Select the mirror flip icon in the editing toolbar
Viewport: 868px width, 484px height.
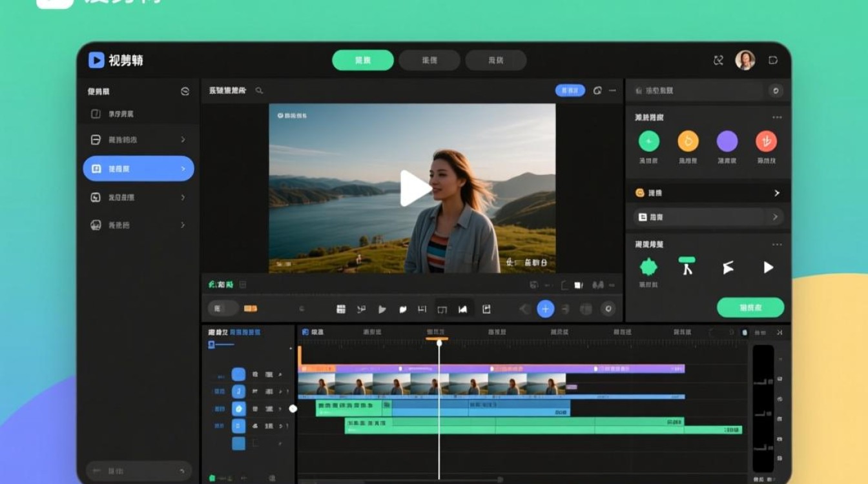[x=463, y=309]
